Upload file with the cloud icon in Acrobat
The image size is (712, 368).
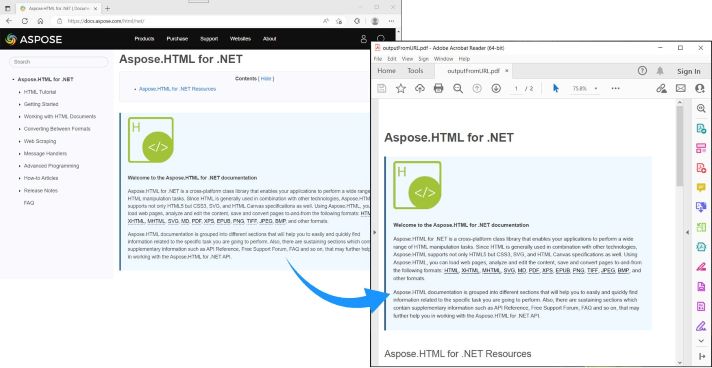[x=420, y=89]
